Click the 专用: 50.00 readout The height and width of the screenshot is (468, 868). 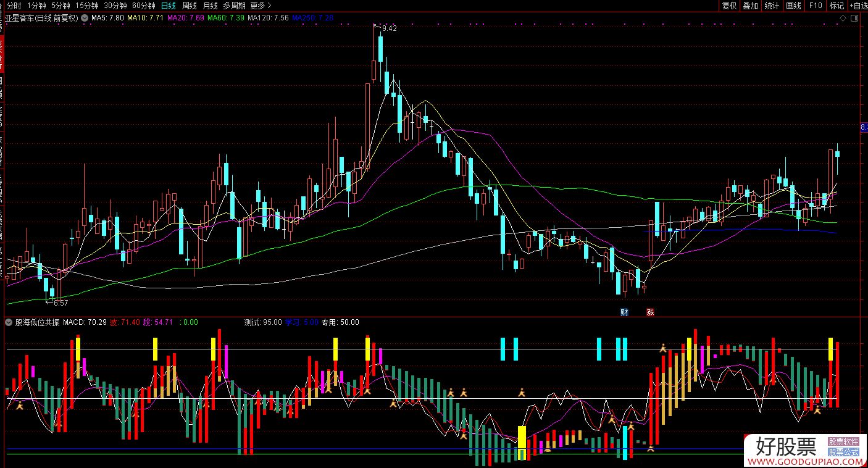pyautogui.click(x=340, y=322)
